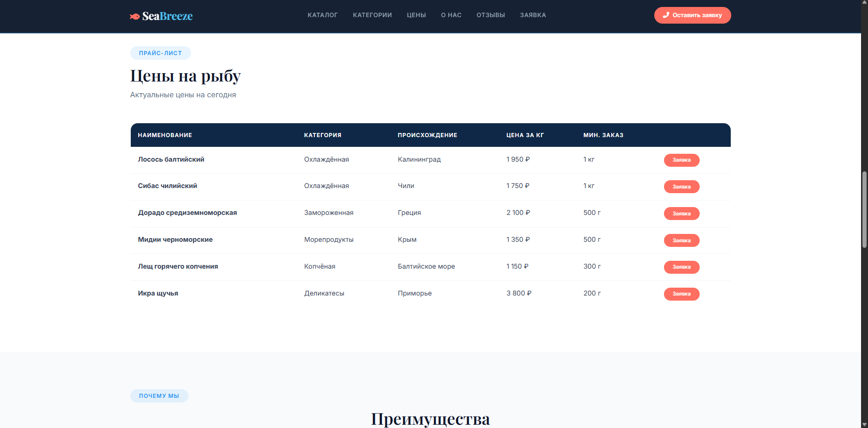868x428 pixels.
Task: Click the price 3 800 ₽ cell
Action: pos(519,293)
